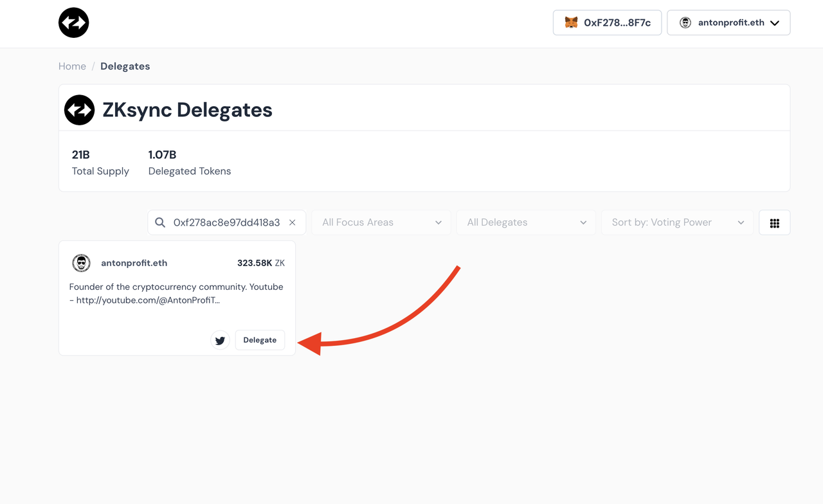The width and height of the screenshot is (823, 504).
Task: Click the account avatar beside antonprofit.eth
Action: pos(685,22)
